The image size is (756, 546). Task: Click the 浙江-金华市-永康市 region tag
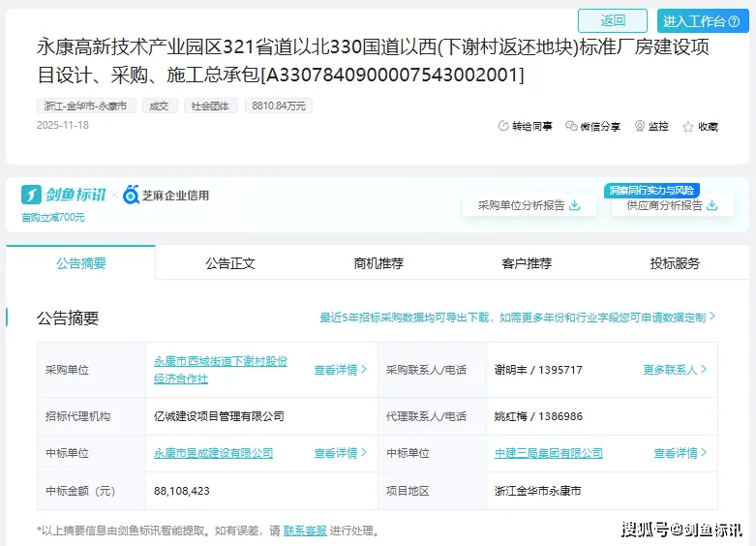coord(85,106)
